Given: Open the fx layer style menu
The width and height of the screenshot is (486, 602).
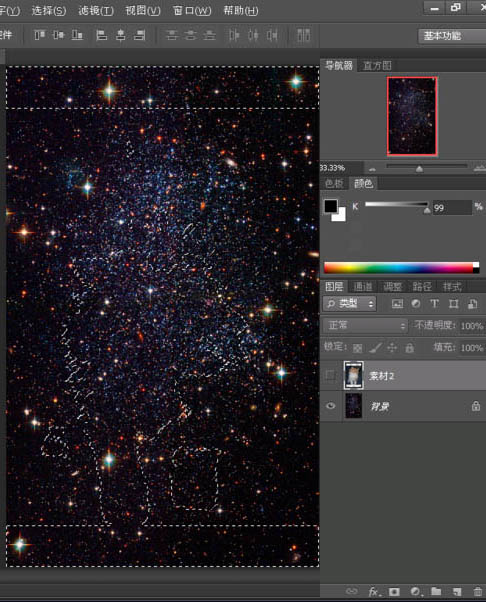Looking at the screenshot, I should pos(373,592).
